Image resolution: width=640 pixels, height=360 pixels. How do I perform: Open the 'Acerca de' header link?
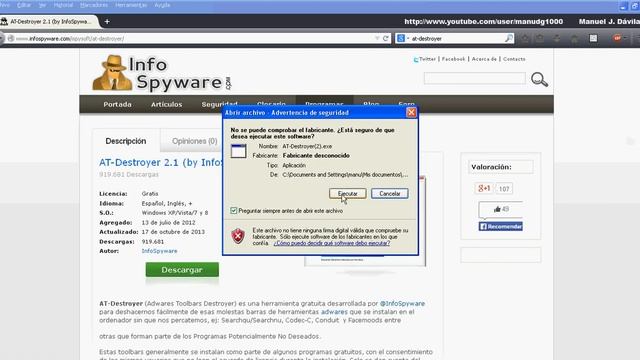[x=484, y=59]
